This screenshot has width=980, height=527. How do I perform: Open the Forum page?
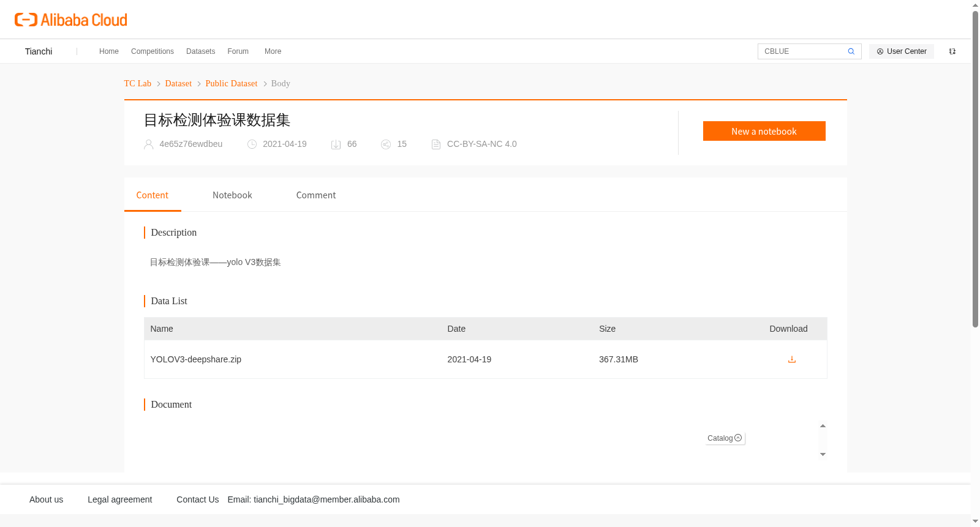pyautogui.click(x=238, y=51)
